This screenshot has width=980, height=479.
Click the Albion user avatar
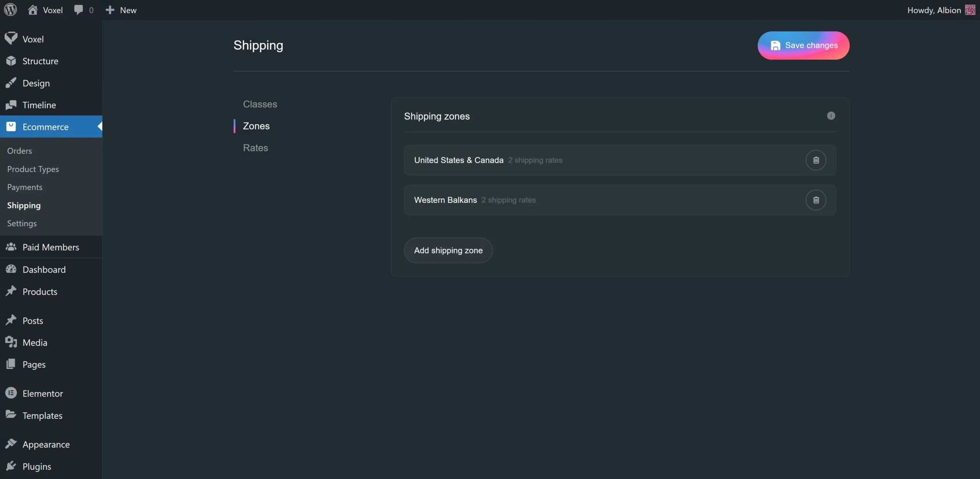[x=970, y=10]
